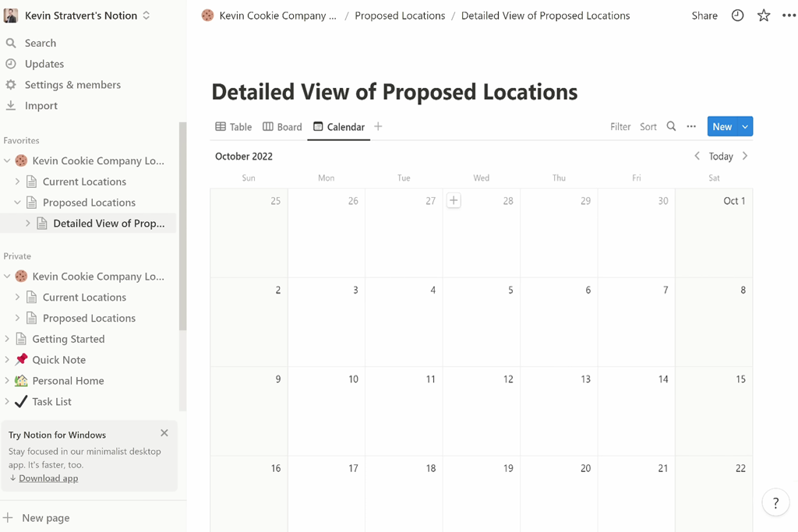Expand the Getting Started page
This screenshot has width=798, height=532.
(x=7, y=339)
